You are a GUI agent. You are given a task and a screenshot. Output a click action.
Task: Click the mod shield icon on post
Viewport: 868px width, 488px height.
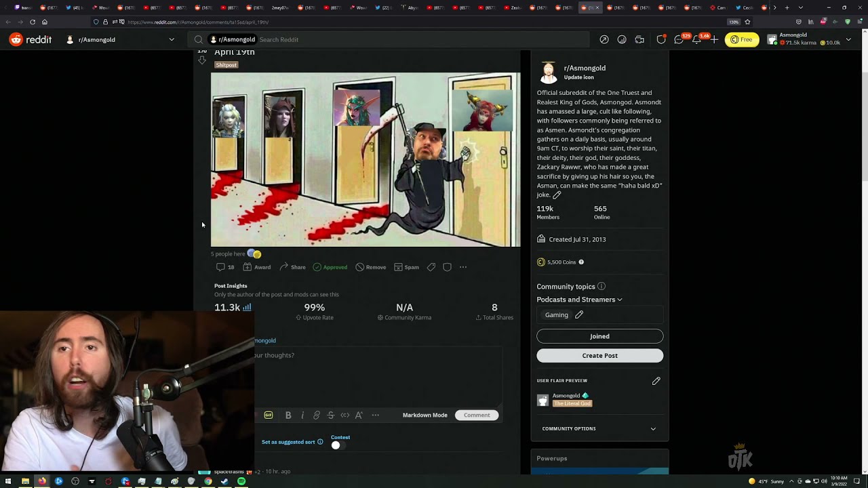447,267
